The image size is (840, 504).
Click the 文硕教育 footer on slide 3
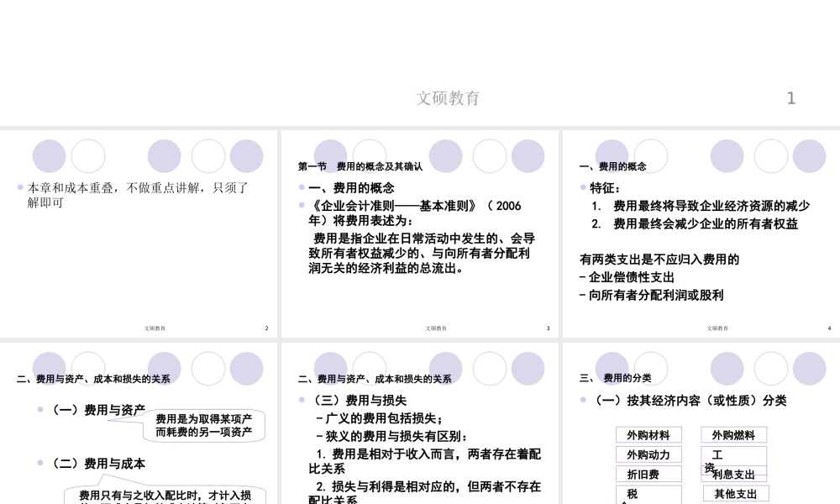(436, 328)
